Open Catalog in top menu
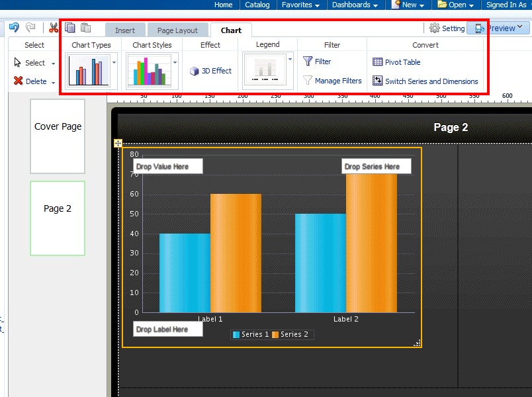This screenshot has width=532, height=397. pos(257,5)
